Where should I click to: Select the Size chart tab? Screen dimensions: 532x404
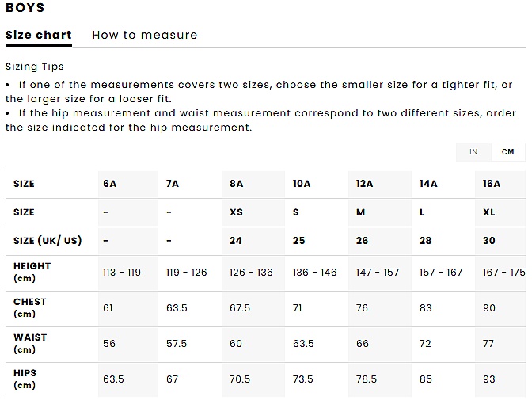click(x=38, y=35)
